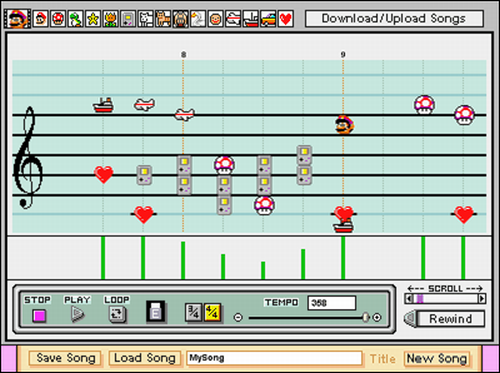The width and height of the screenshot is (500, 373).
Task: Click Save Song
Action: click(66, 358)
